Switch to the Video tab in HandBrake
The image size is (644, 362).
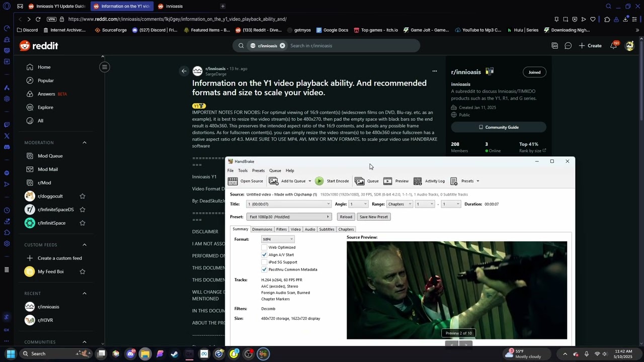[295, 229]
